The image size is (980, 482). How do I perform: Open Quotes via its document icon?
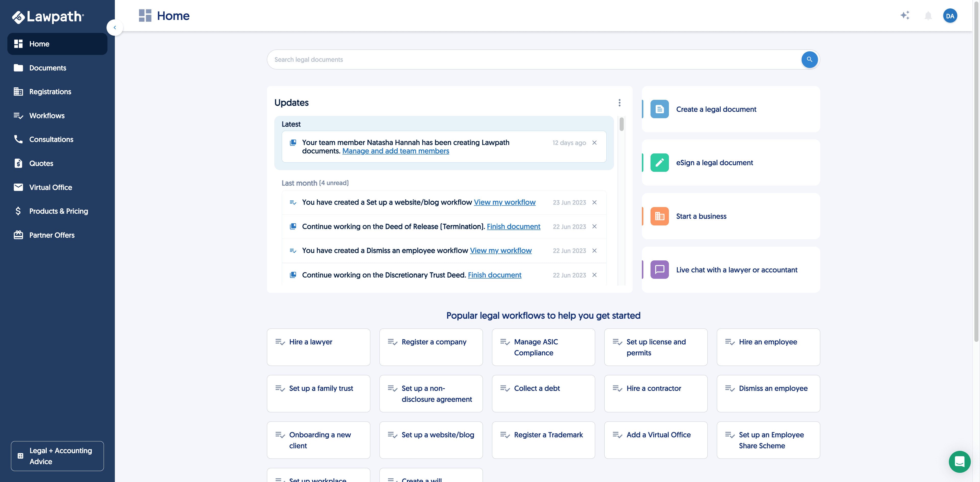pyautogui.click(x=19, y=163)
